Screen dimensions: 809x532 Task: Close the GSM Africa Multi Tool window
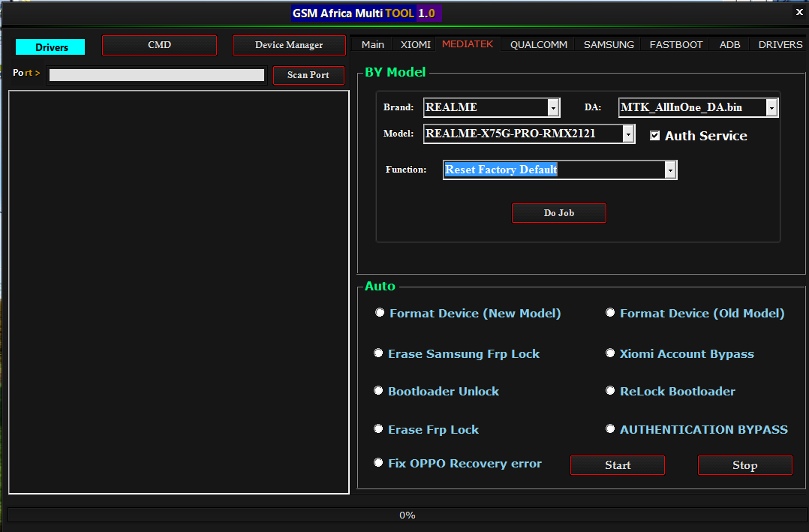click(x=799, y=12)
